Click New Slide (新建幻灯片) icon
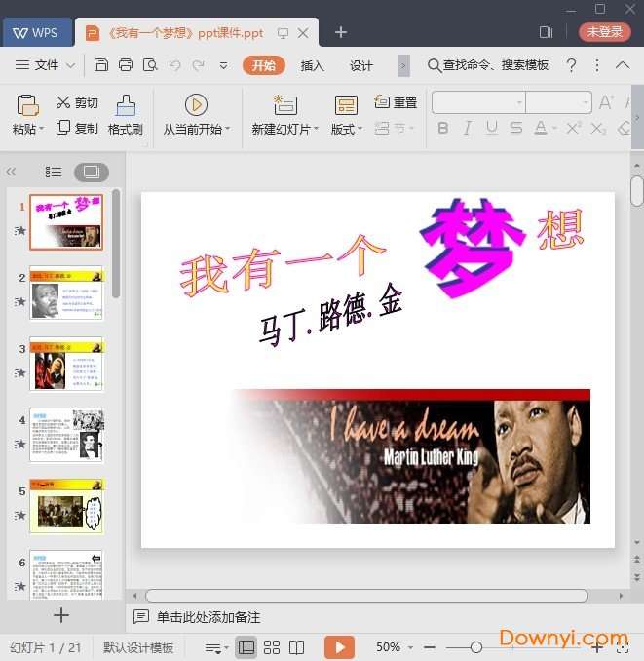The height and width of the screenshot is (661, 644). click(x=285, y=105)
